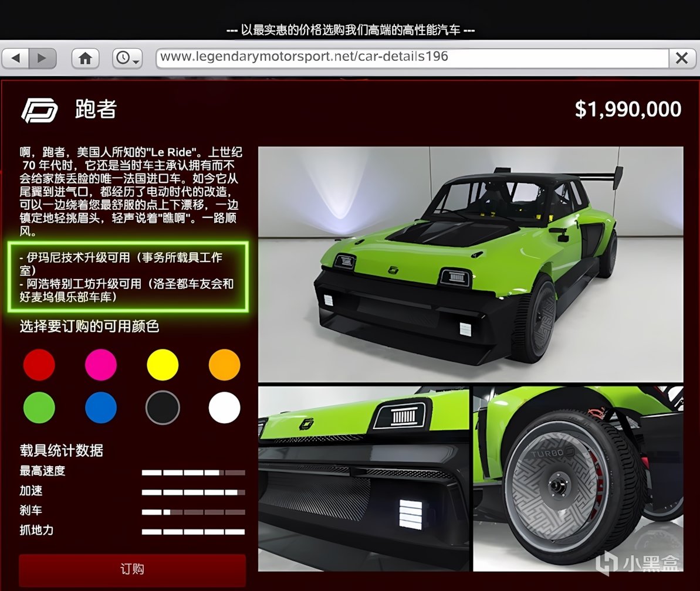Click the 最高速度 stat bar

(x=193, y=473)
